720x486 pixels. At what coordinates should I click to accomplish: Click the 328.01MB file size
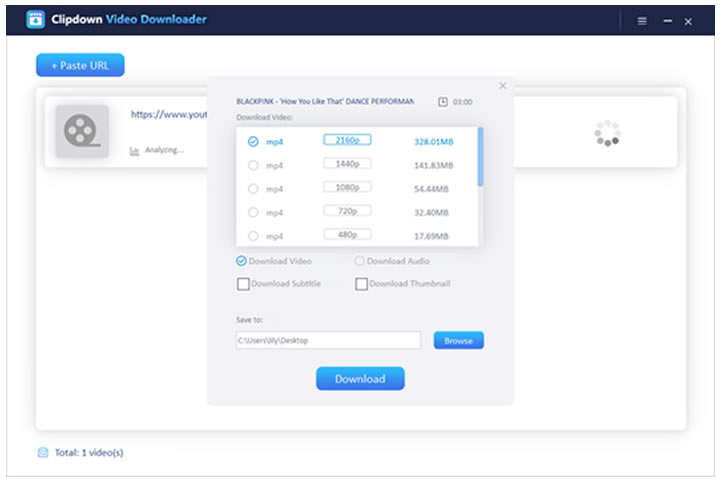433,141
